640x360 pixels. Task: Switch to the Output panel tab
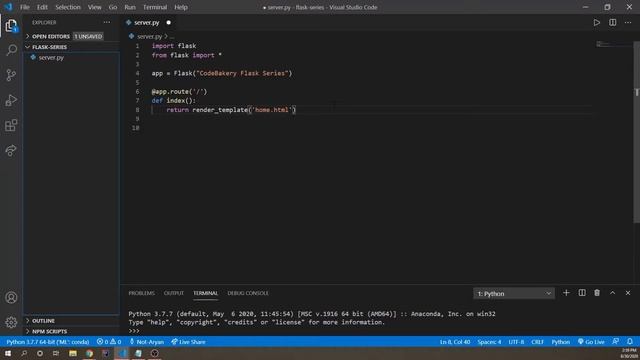pos(174,293)
